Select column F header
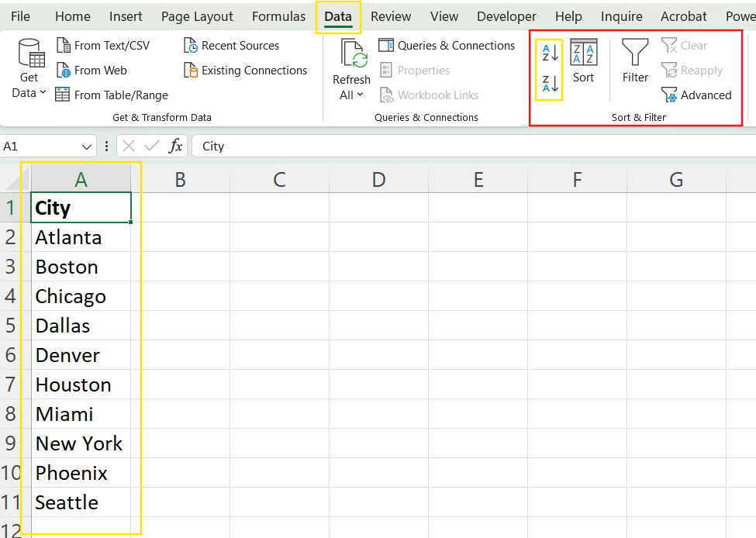Viewport: 756px width, 538px height. click(x=578, y=180)
